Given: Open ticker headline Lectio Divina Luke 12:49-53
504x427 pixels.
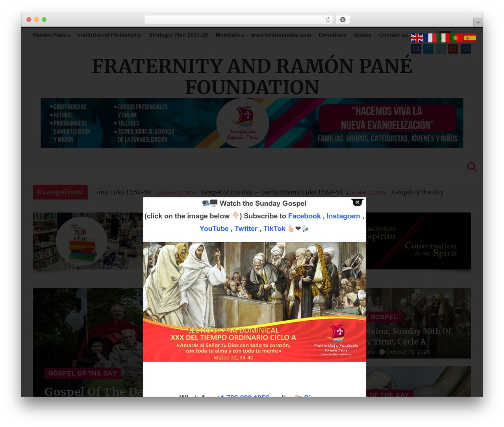Looking at the screenshot, I should 272,192.
